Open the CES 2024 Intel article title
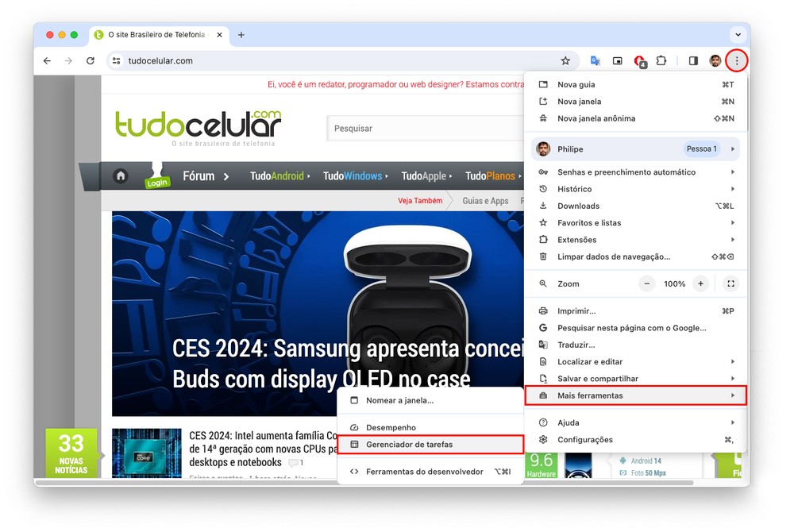This screenshot has height=532, width=794. coord(264,449)
